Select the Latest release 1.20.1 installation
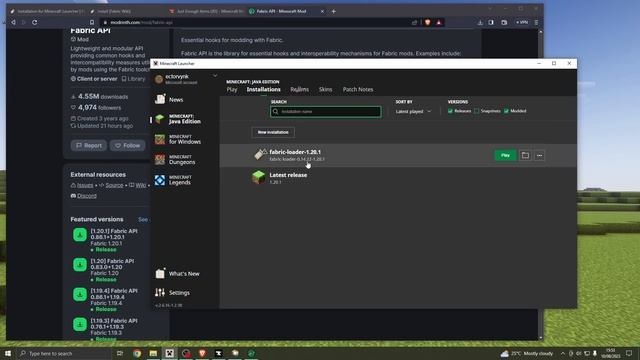This screenshot has height=360, width=640. pos(398,178)
